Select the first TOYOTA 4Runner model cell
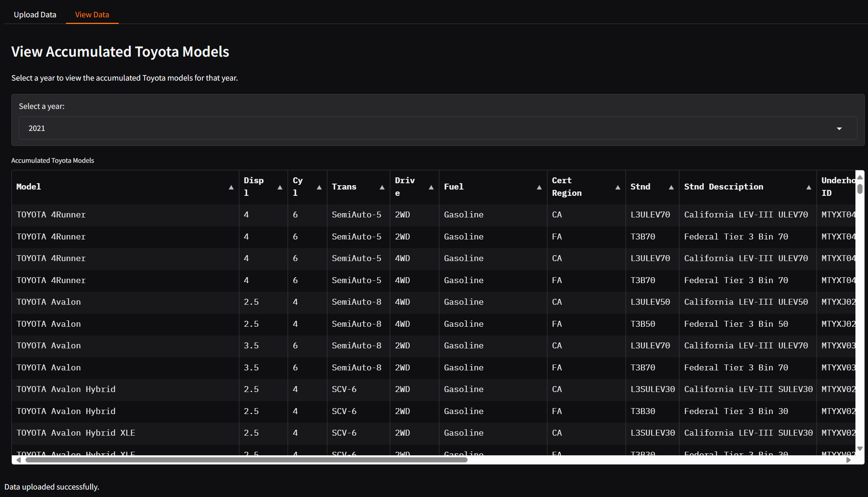Viewport: 868px width, 497px height. pyautogui.click(x=51, y=215)
